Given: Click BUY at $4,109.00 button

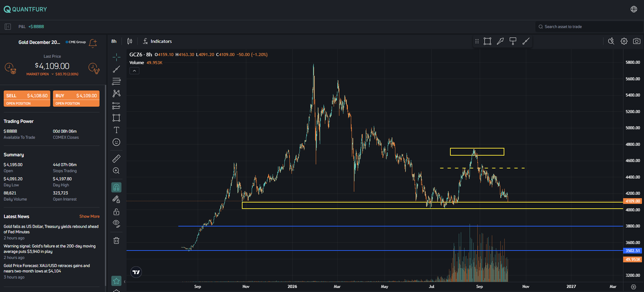Looking at the screenshot, I should [x=76, y=98].
